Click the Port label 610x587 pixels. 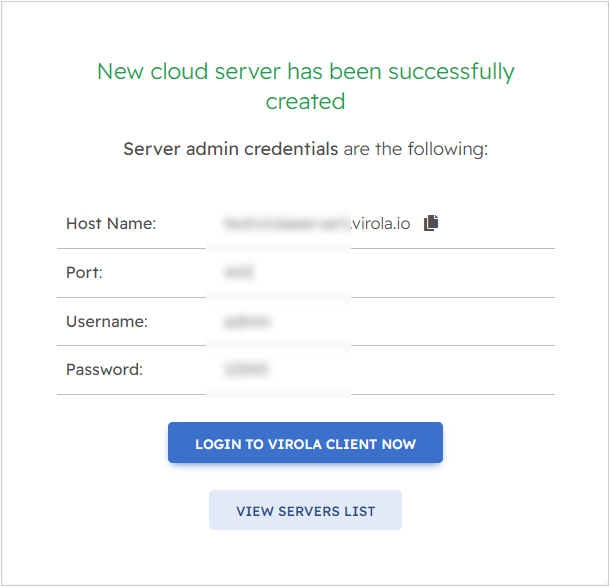tap(85, 272)
